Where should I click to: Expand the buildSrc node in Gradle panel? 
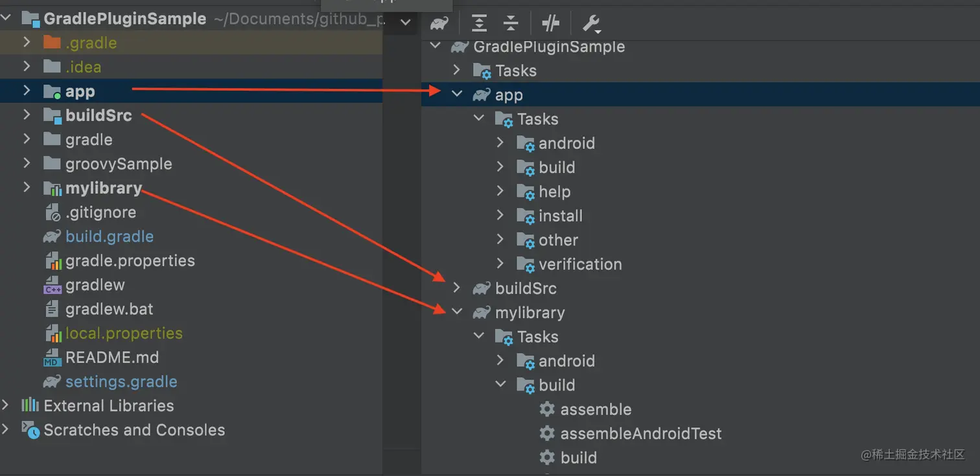[456, 288]
